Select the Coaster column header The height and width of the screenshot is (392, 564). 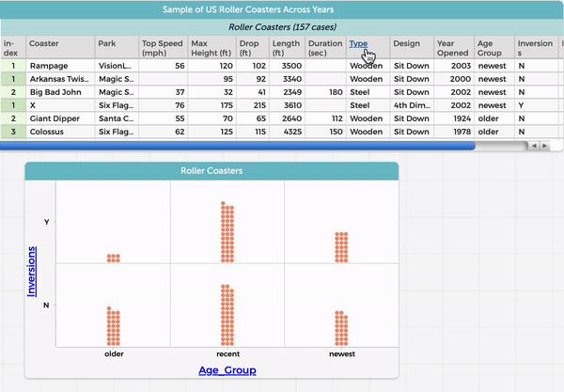tap(60, 47)
